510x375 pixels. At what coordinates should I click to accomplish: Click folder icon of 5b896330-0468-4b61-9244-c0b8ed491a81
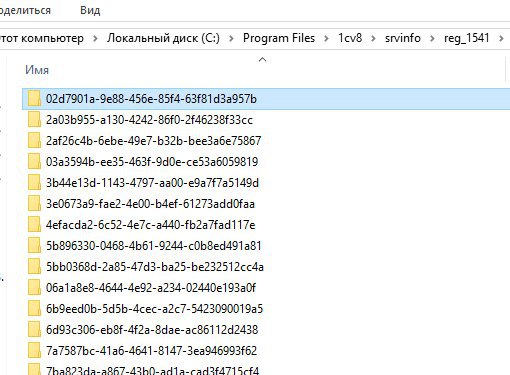coord(34,246)
